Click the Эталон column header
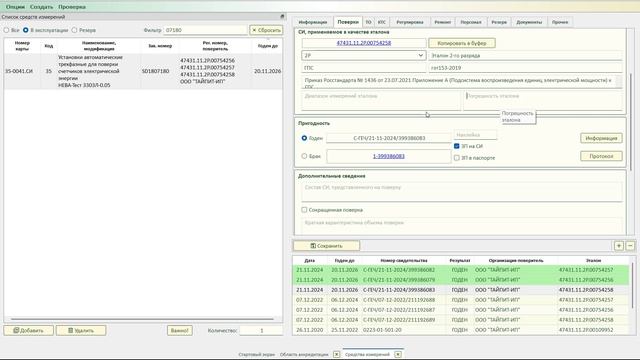 point(593,260)
